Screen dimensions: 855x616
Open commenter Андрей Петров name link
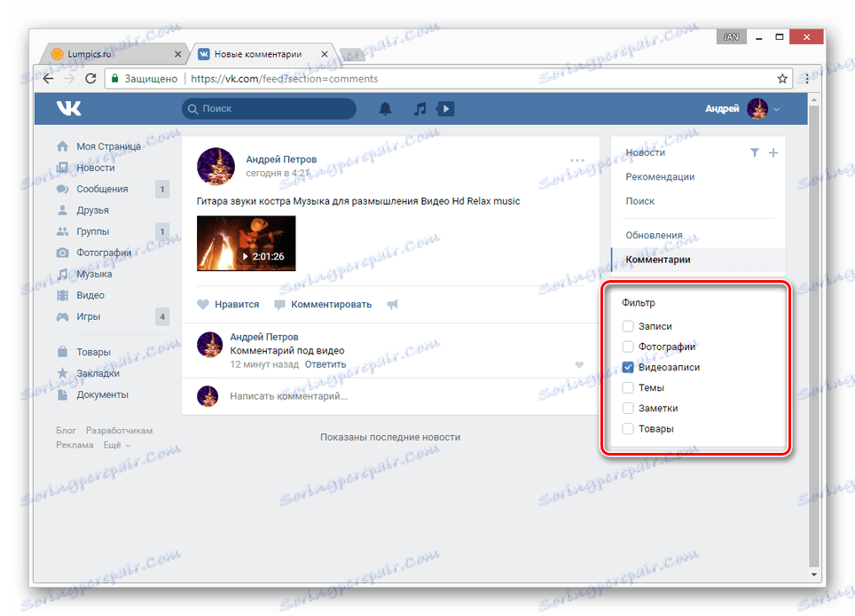264,337
